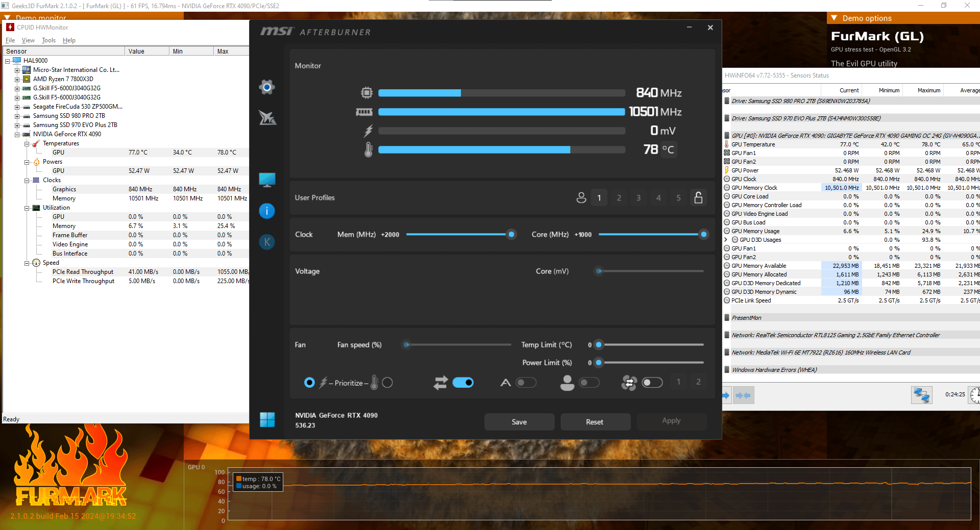
Task: Open the File menu in HWMonitor
Action: [10, 40]
